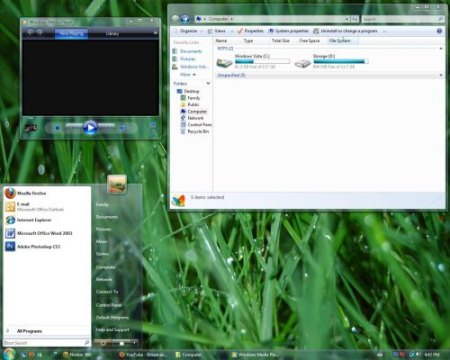
Task: Play media in Windows Media Player
Action: pyautogui.click(x=90, y=128)
